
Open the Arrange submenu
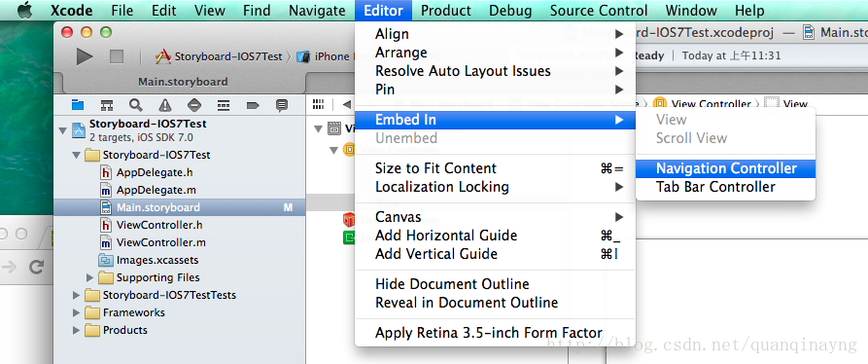[495, 53]
